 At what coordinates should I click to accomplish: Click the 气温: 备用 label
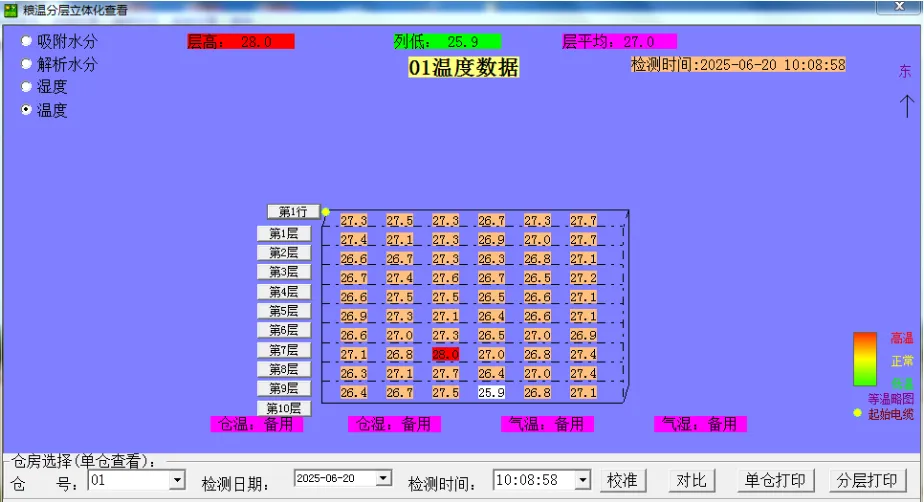point(547,424)
